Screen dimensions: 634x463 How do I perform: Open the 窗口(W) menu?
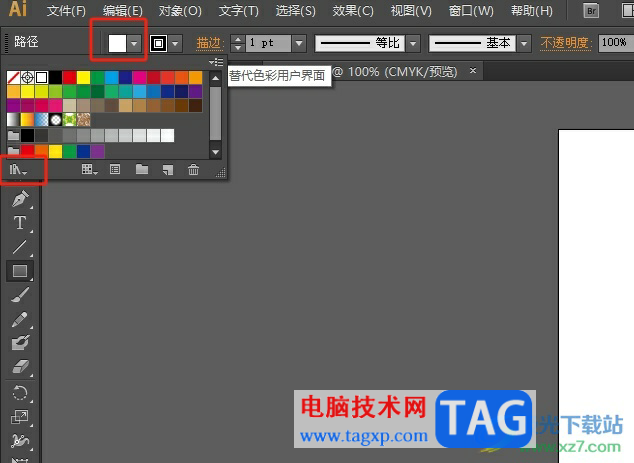pyautogui.click(x=471, y=11)
